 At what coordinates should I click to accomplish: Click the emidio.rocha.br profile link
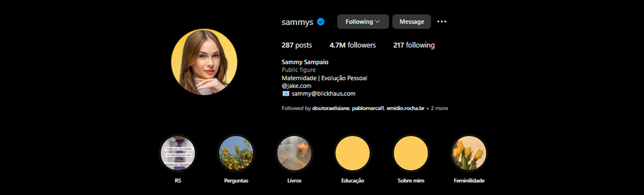[405, 108]
